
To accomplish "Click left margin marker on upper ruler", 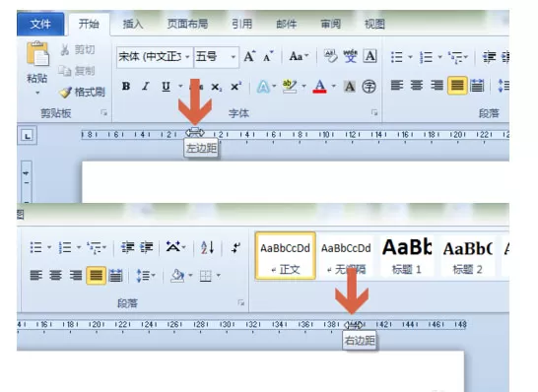I will pyautogui.click(x=195, y=132).
